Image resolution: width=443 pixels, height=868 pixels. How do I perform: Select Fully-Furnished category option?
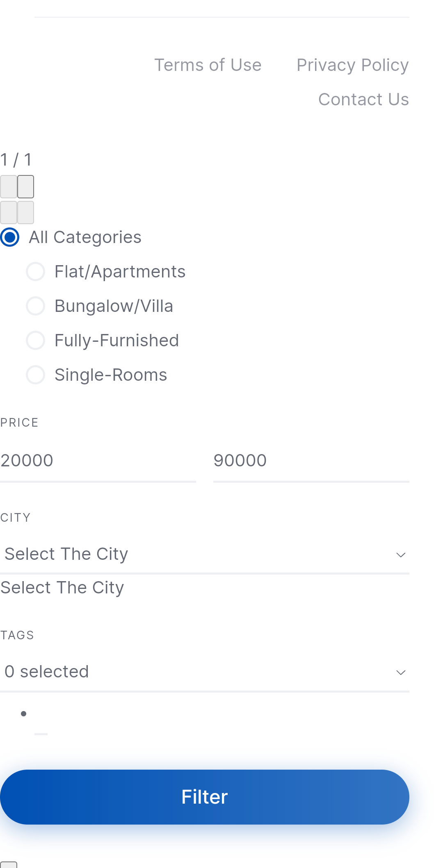[x=35, y=340]
